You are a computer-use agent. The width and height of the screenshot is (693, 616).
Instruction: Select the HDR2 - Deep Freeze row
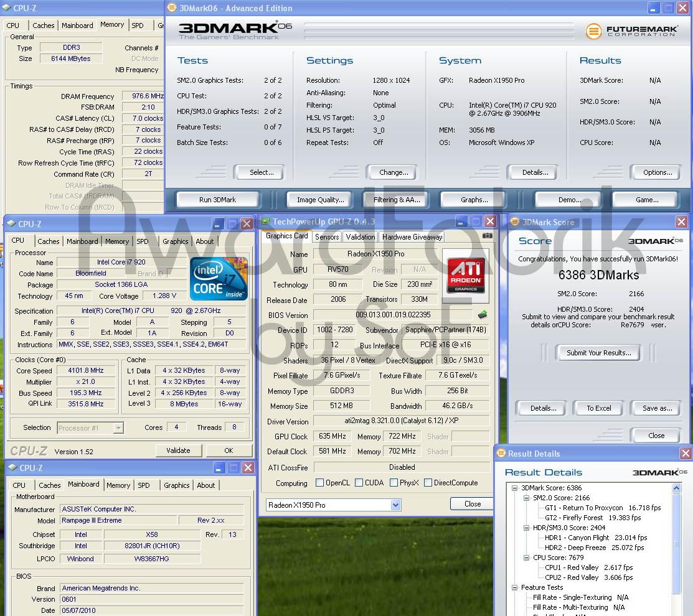[x=595, y=548]
